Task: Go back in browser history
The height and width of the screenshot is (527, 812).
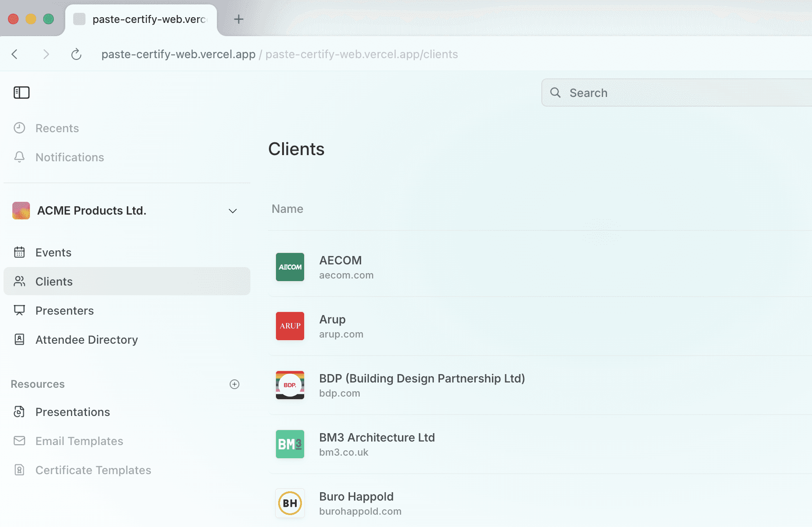Action: pos(15,54)
